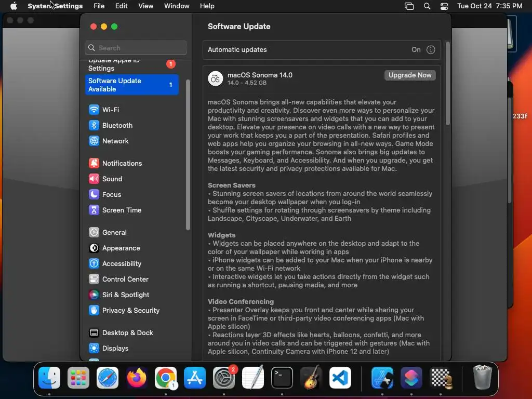Open the File menu
The height and width of the screenshot is (399, 532).
click(x=99, y=6)
